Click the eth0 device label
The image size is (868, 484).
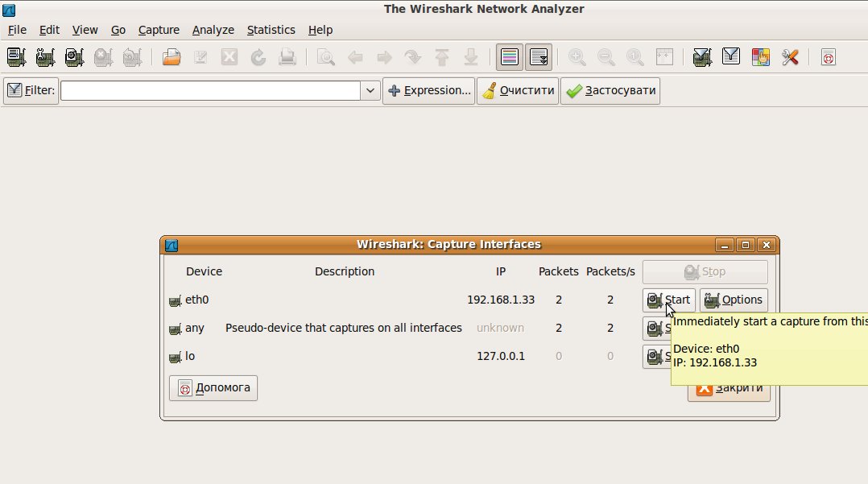pos(196,300)
